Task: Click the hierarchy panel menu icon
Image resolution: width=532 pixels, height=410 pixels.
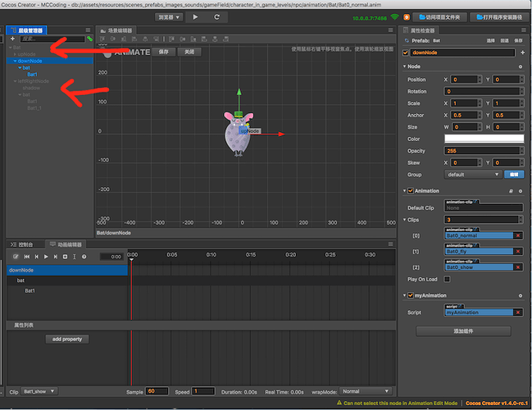Action: point(88,30)
